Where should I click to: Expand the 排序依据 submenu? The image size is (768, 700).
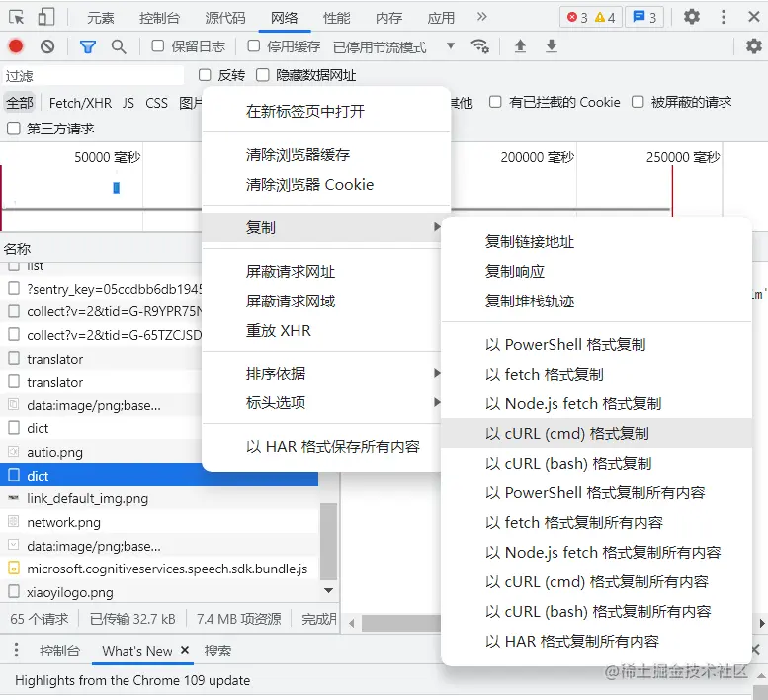tap(322, 374)
